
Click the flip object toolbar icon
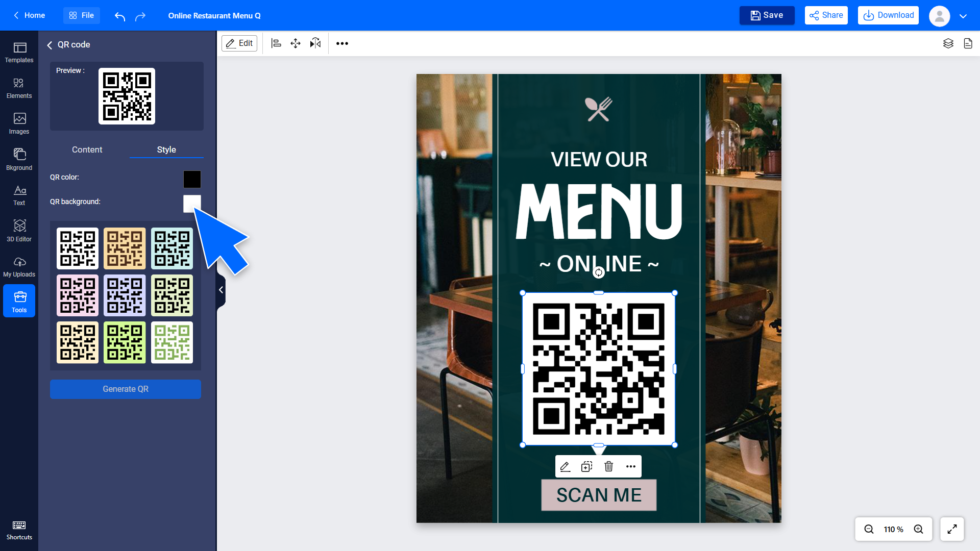[315, 43]
